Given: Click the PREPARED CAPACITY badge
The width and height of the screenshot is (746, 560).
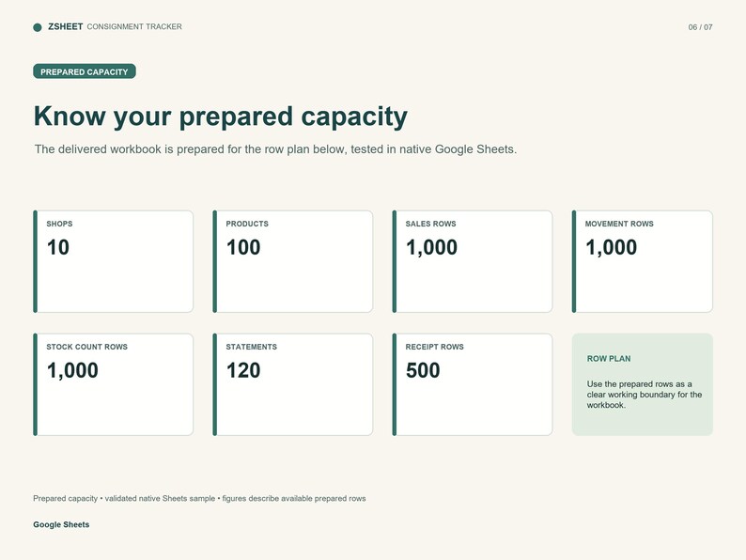Looking at the screenshot, I should click(x=85, y=71).
